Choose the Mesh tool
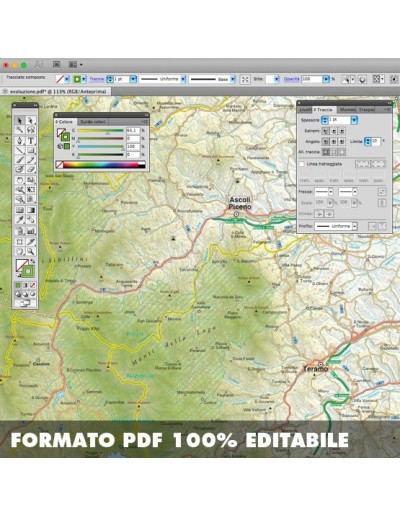This screenshot has height=517, width=400. pos(20,210)
